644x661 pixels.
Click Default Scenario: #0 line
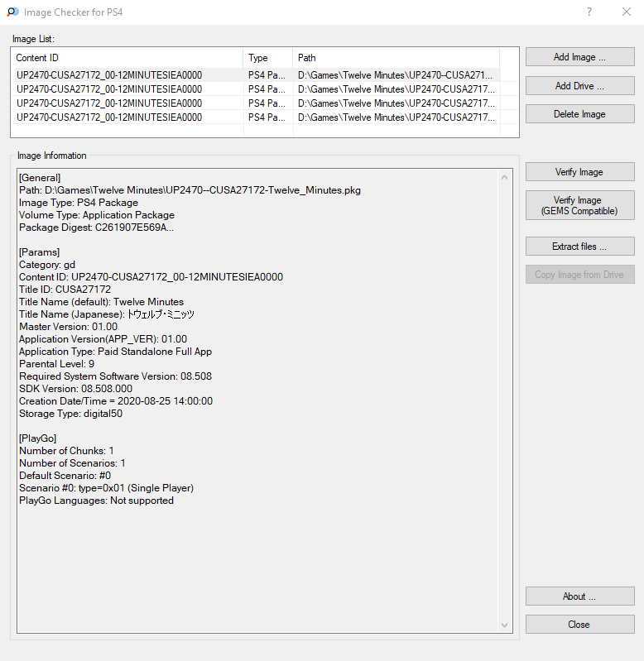(65, 476)
